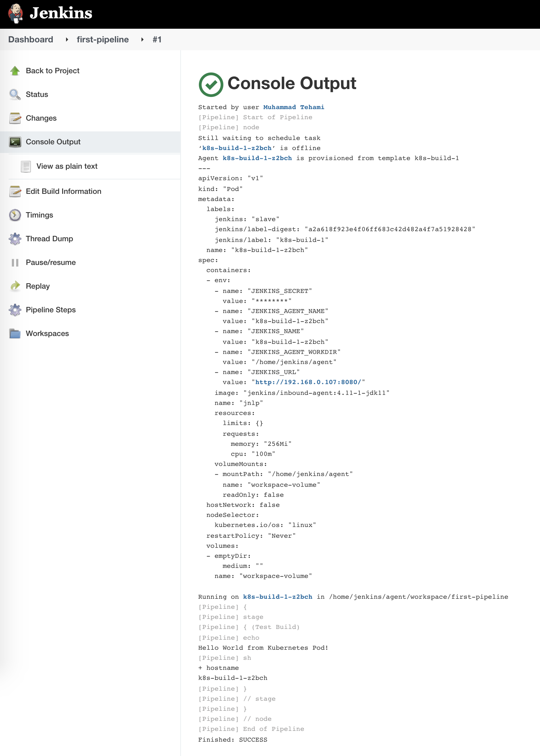Click the image jenkins/inbound-agent line
540x756 pixels.
[x=302, y=393]
